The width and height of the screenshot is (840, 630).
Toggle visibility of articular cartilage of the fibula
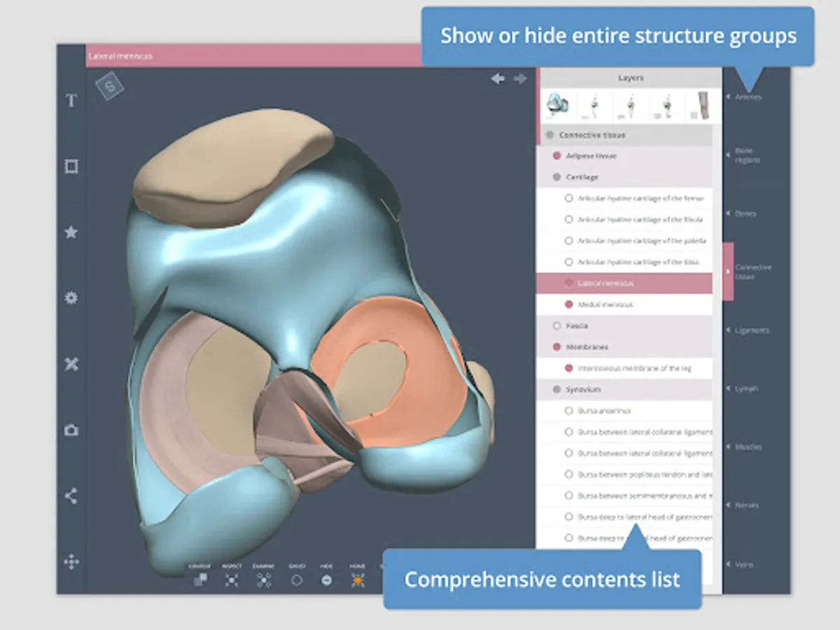(x=568, y=220)
